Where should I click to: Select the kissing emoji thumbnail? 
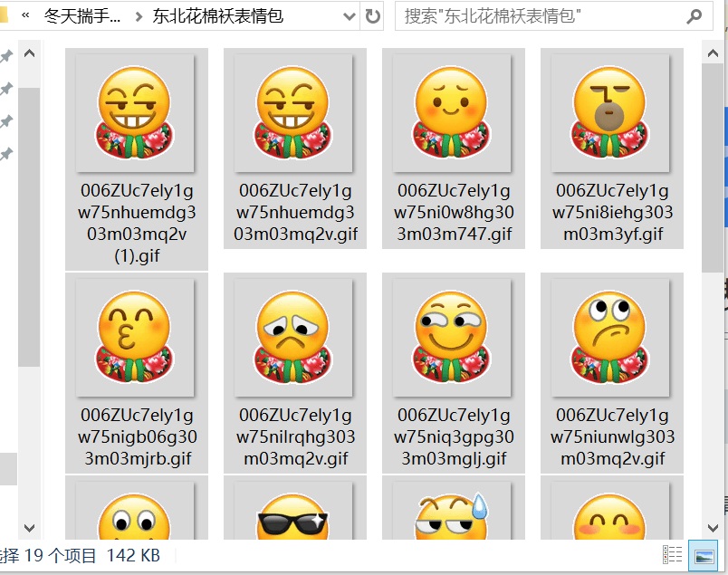click(135, 338)
